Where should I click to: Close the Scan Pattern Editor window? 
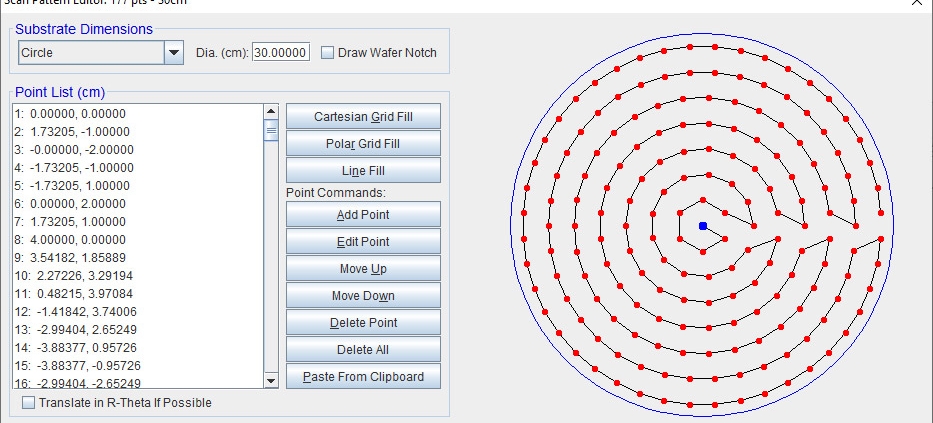[917, 2]
